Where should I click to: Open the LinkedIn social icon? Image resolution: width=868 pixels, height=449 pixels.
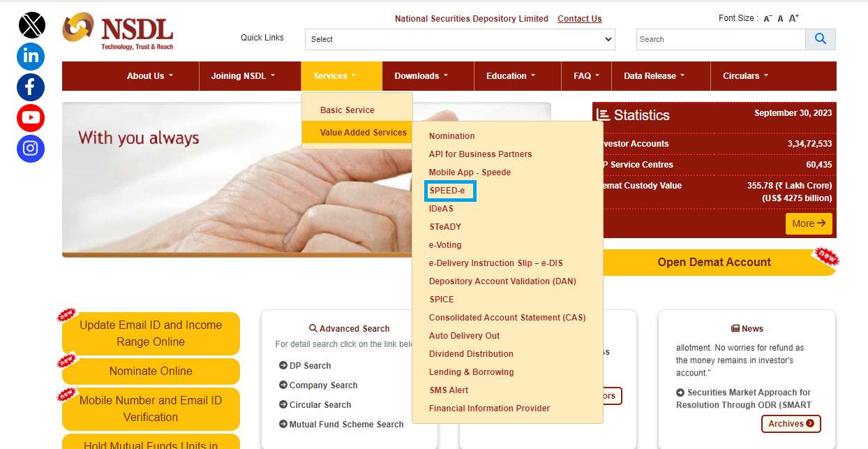coord(31,57)
